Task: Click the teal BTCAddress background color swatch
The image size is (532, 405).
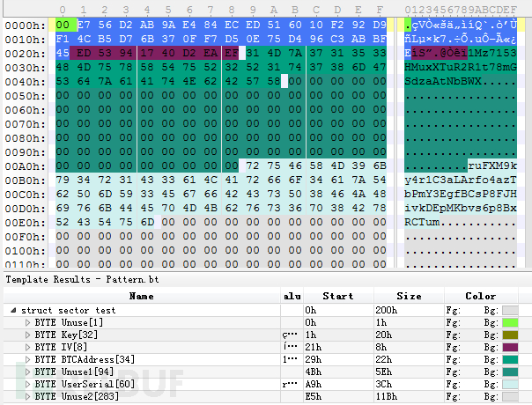Action: point(510,359)
